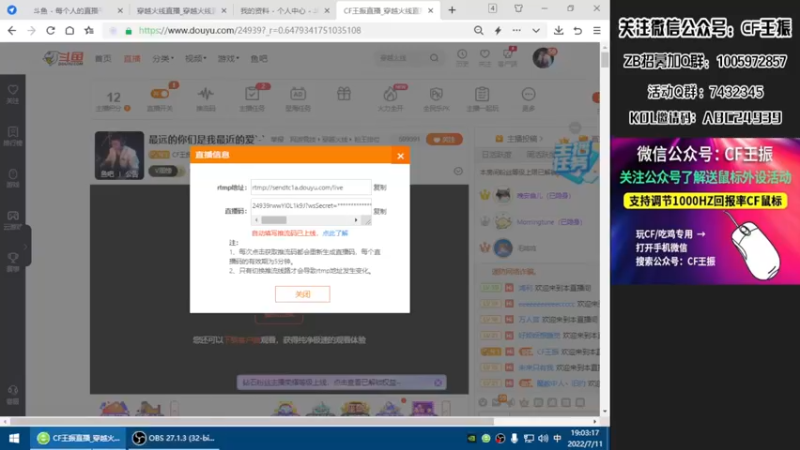This screenshot has width=800, height=450.
Task: Click the orange 关注 follow button
Action: (x=444, y=139)
